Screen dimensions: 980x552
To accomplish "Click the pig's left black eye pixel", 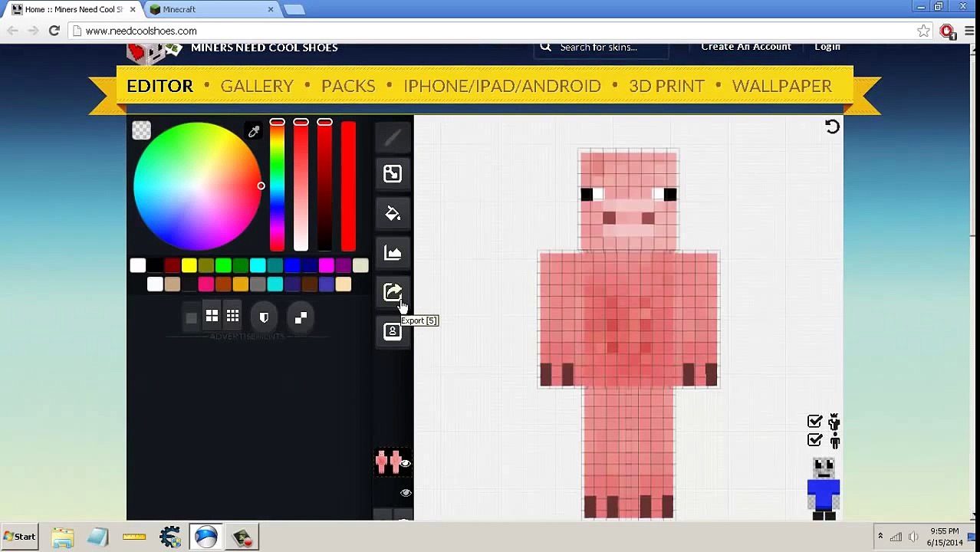I will click(x=587, y=195).
